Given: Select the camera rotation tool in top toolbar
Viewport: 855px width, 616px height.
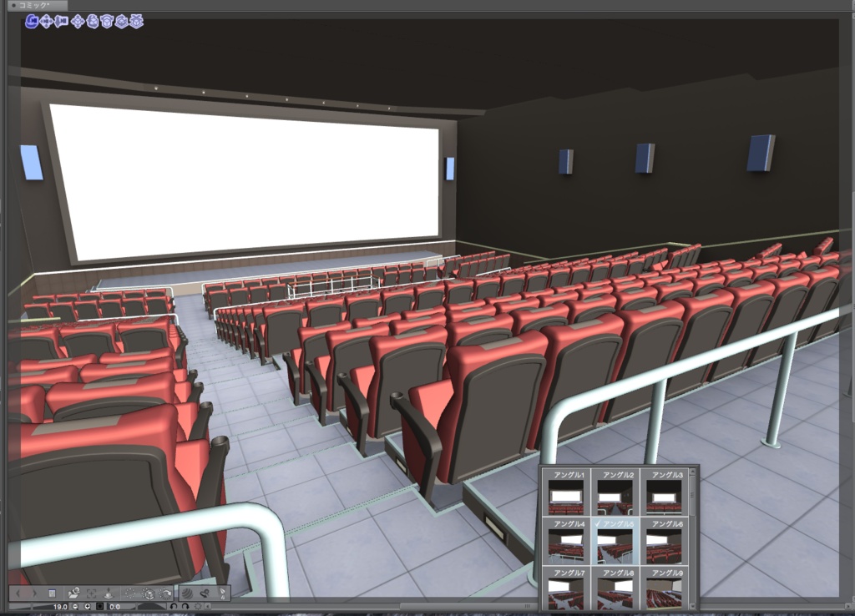Looking at the screenshot, I should (x=32, y=23).
